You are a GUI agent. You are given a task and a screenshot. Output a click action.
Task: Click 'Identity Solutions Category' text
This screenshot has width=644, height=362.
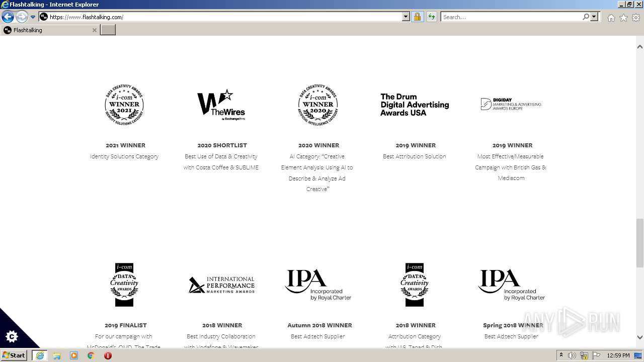[124, 156]
